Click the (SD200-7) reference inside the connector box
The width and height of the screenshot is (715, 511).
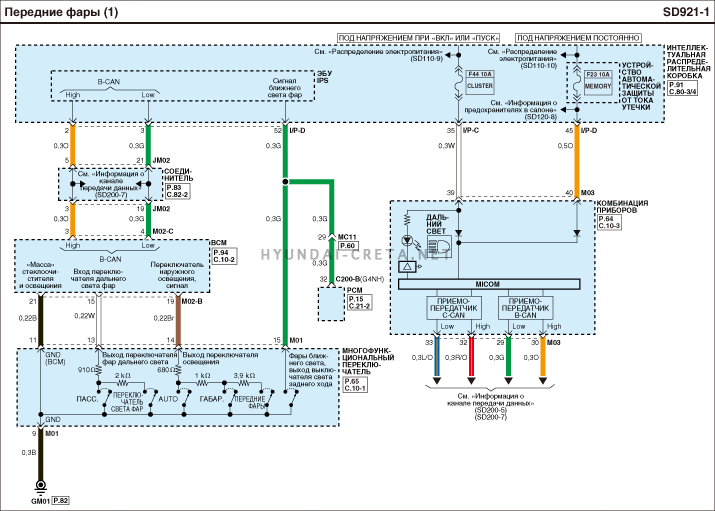tap(111, 195)
